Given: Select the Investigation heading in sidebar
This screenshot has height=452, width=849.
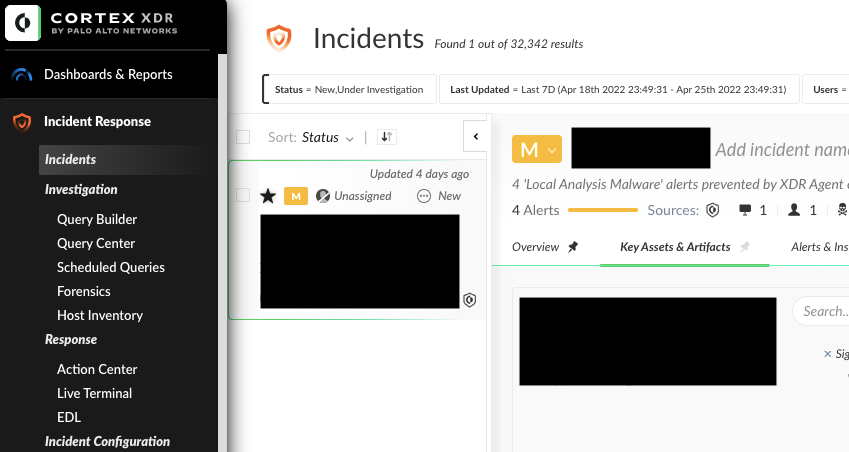Looking at the screenshot, I should pyautogui.click(x=81, y=189).
